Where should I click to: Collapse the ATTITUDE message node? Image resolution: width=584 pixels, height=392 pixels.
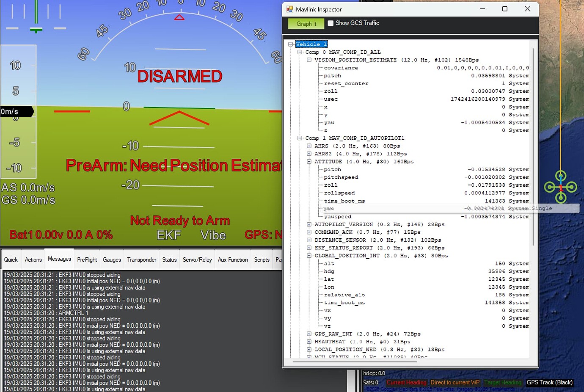coord(309,161)
